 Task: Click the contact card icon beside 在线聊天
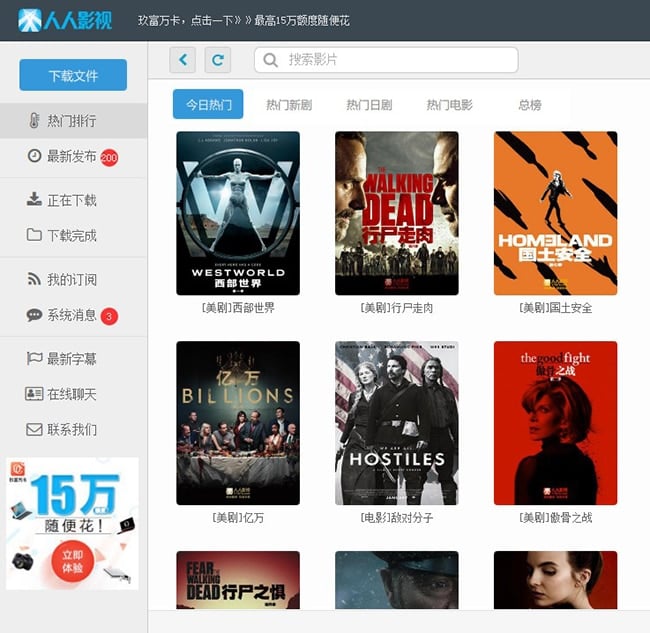coord(34,394)
